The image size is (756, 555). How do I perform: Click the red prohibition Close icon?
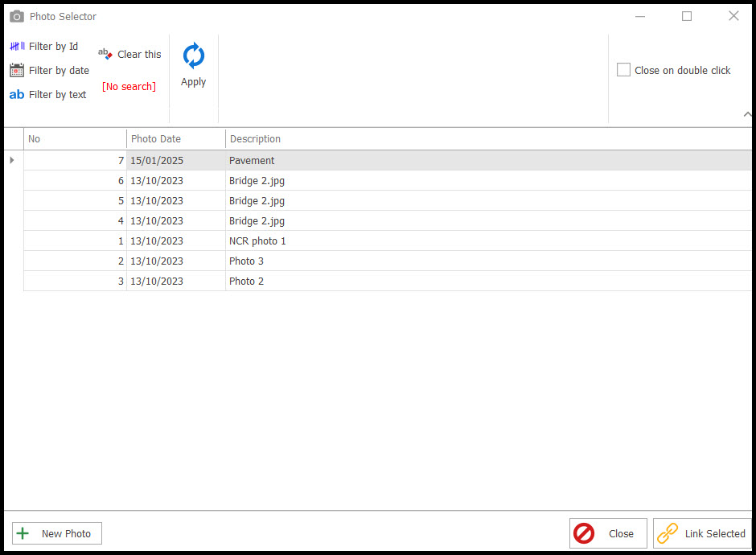584,533
